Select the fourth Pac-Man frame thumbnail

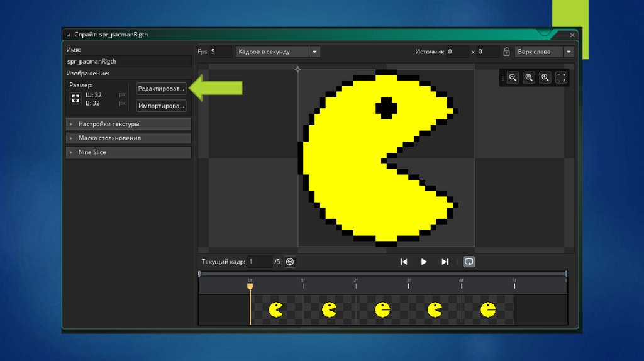point(435,309)
